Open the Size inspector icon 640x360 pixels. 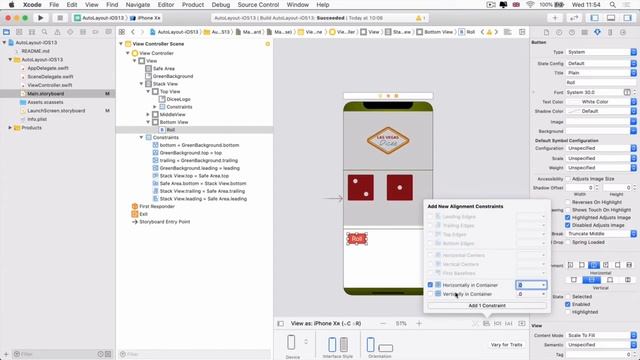(610, 32)
